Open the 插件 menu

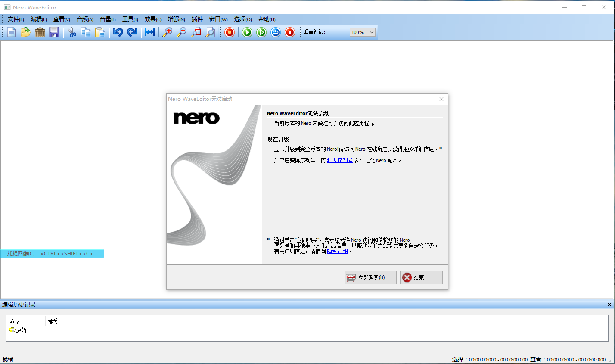[x=197, y=19]
